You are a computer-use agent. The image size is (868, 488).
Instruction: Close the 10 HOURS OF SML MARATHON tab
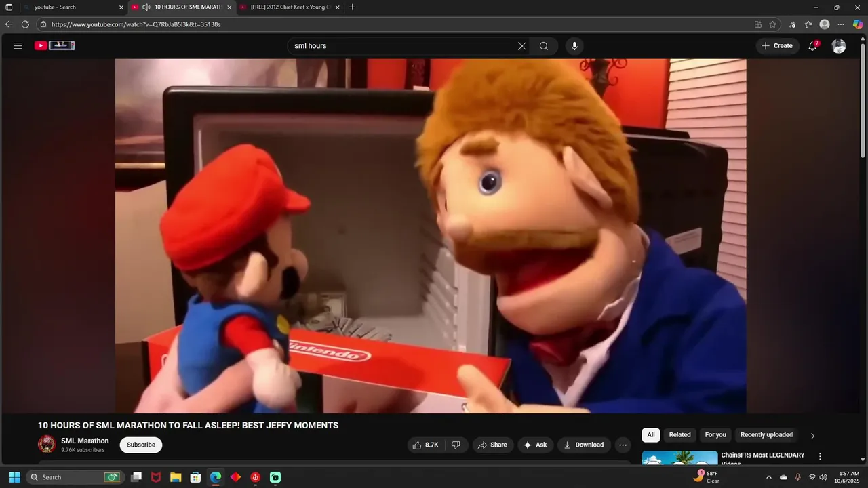click(x=229, y=7)
